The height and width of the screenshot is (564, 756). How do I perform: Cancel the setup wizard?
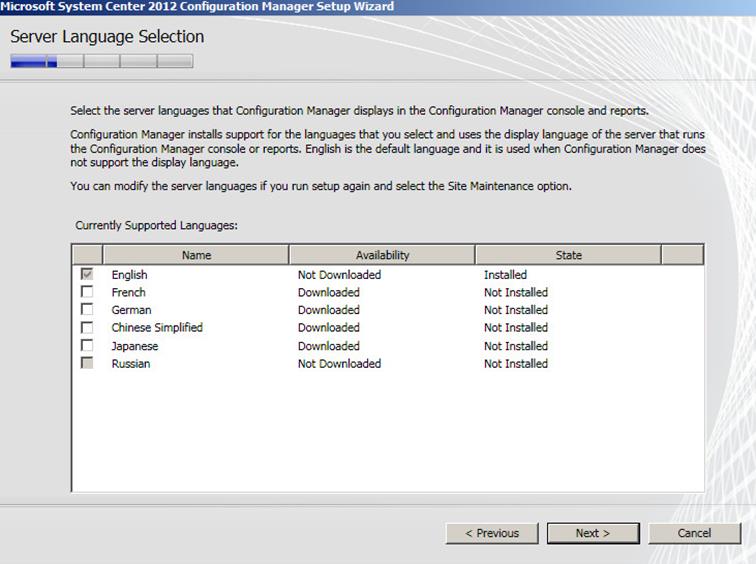[694, 533]
